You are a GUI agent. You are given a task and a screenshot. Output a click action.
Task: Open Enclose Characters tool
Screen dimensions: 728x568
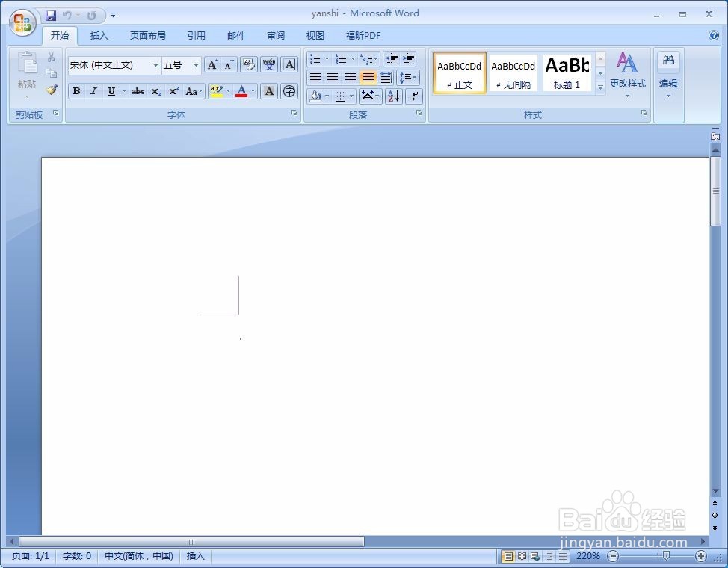(x=289, y=91)
